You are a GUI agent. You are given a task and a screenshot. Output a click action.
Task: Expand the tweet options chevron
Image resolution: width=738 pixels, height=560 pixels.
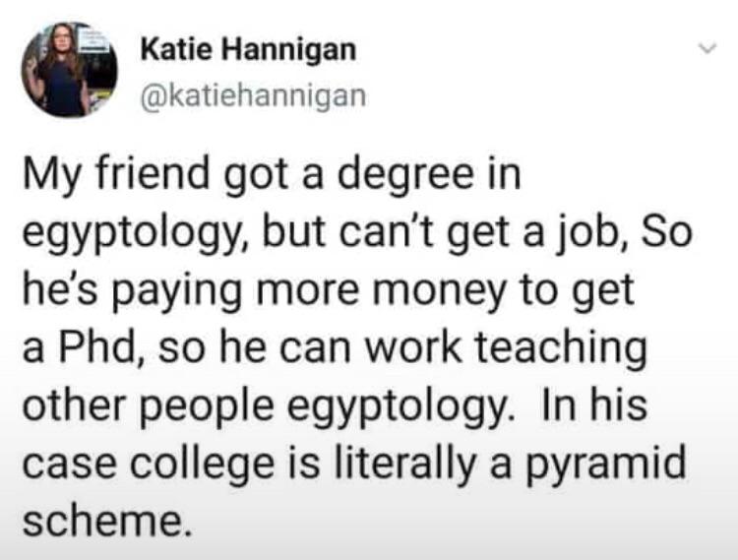[x=707, y=47]
